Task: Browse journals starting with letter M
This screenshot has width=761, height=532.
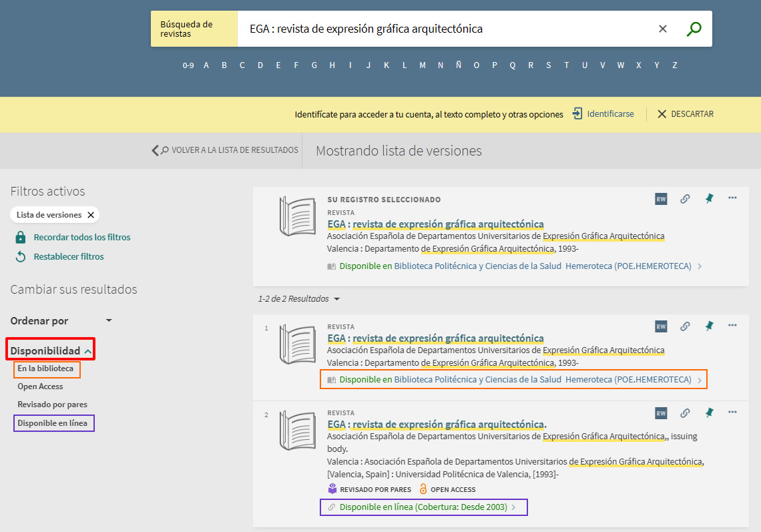Action: [423, 65]
